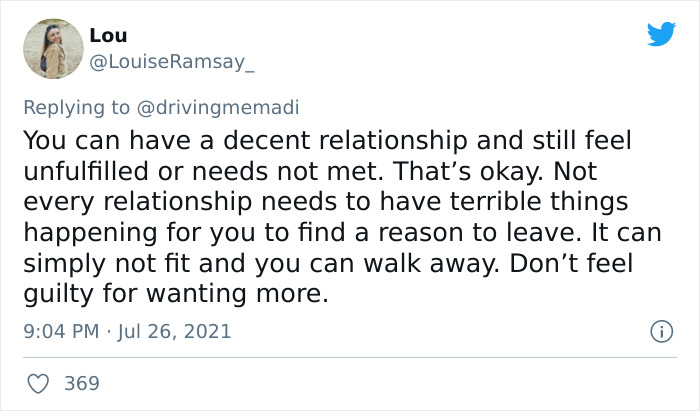Open Lou's profile picture
700x411 pixels.
click(x=53, y=49)
